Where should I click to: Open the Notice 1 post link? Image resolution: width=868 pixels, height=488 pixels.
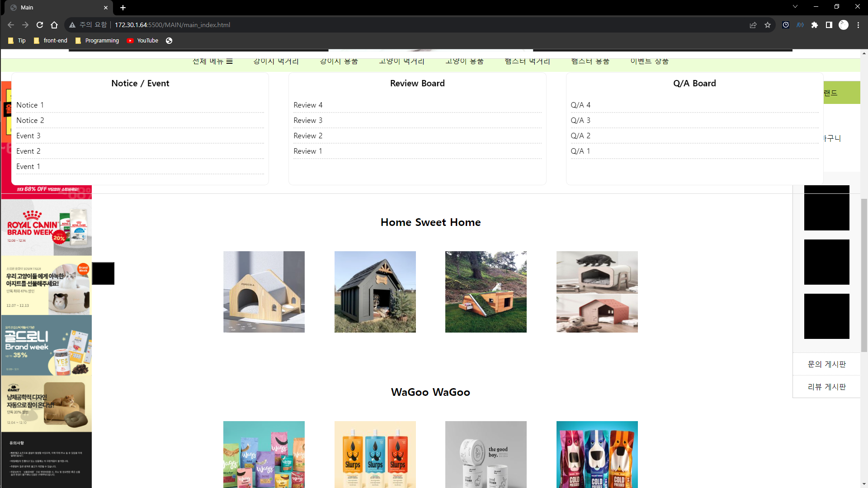click(30, 105)
